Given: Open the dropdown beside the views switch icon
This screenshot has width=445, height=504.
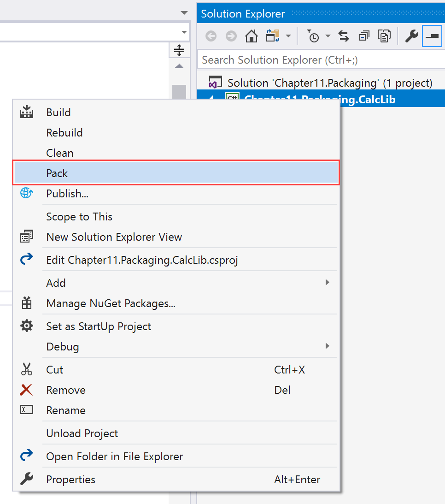Looking at the screenshot, I should [288, 36].
